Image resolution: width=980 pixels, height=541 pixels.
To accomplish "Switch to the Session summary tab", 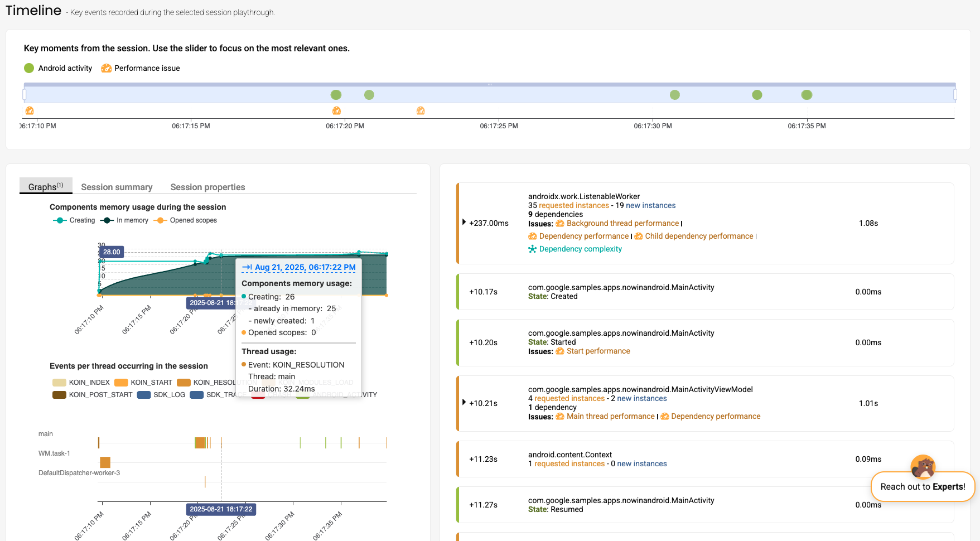I will point(117,187).
